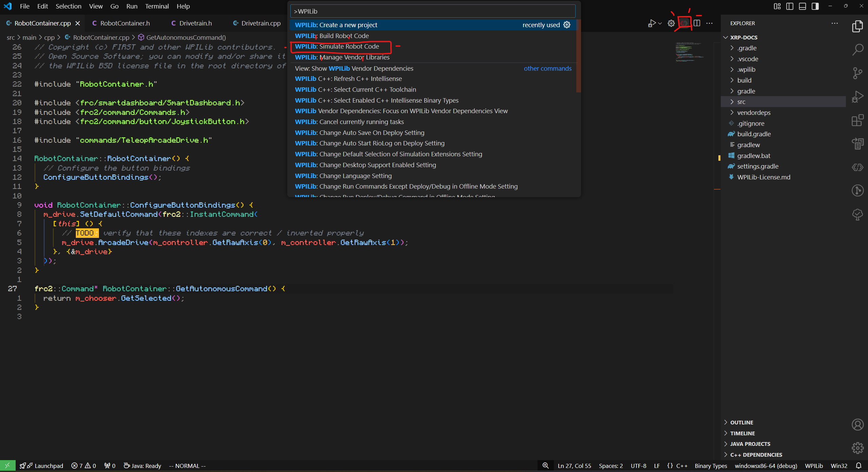
Task: Open the Extensions view icon
Action: click(x=857, y=120)
